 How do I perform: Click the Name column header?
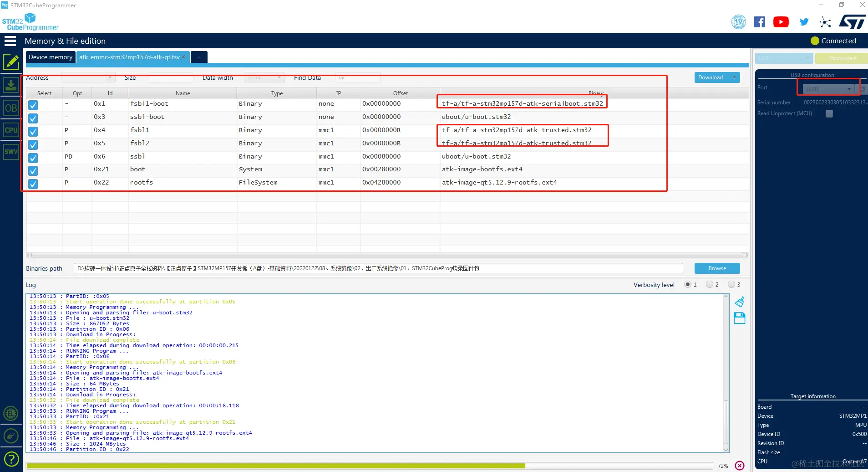click(183, 93)
